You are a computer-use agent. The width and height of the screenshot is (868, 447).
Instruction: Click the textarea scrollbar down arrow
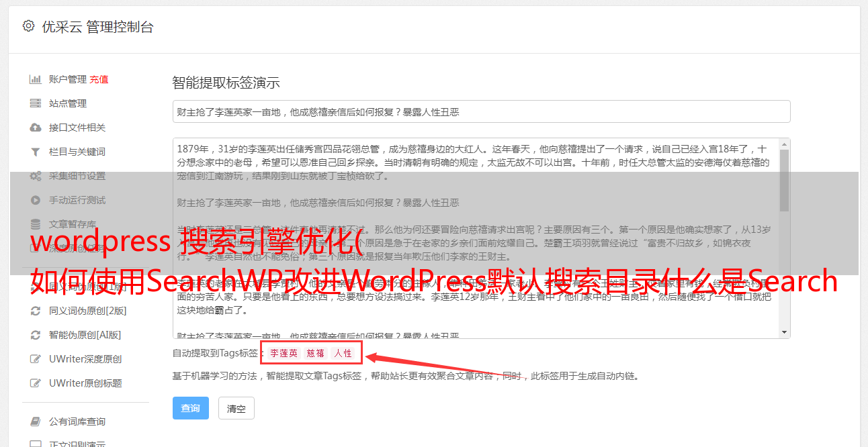click(x=784, y=332)
